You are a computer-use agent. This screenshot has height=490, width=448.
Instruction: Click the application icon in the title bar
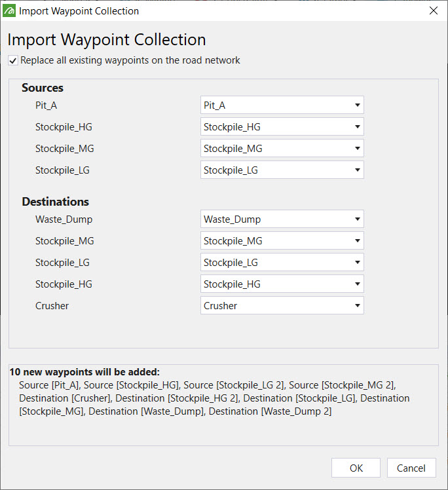point(10,11)
